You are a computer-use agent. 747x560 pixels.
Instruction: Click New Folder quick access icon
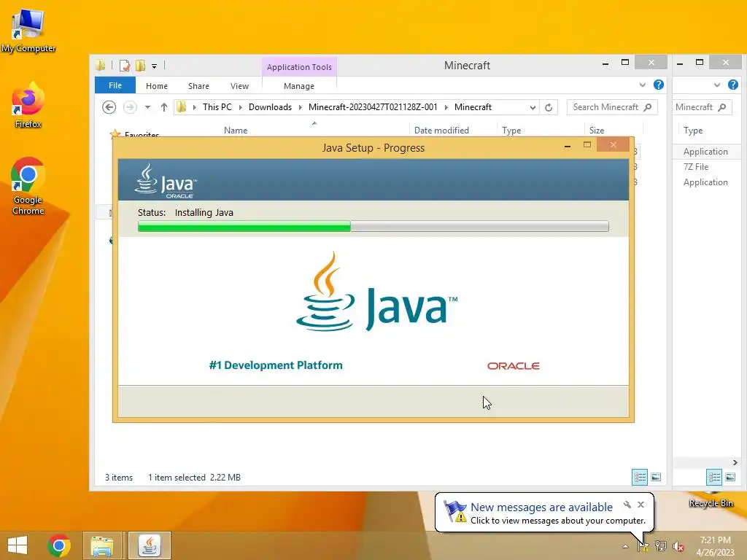(x=140, y=65)
